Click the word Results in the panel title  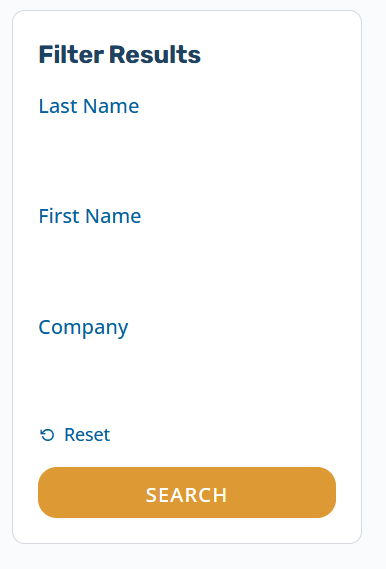coord(155,55)
